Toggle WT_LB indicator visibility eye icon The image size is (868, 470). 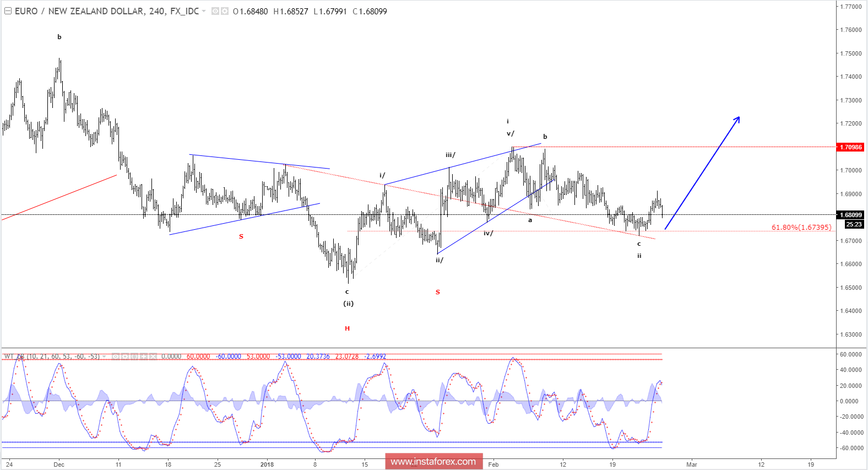[x=116, y=356]
